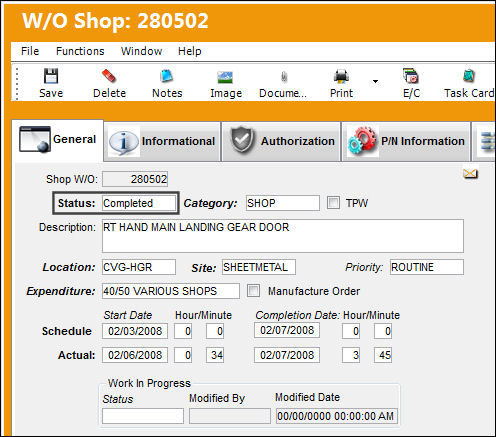Image resolution: width=496 pixels, height=437 pixels.
Task: Click the Actual completion date field
Action: click(x=287, y=355)
